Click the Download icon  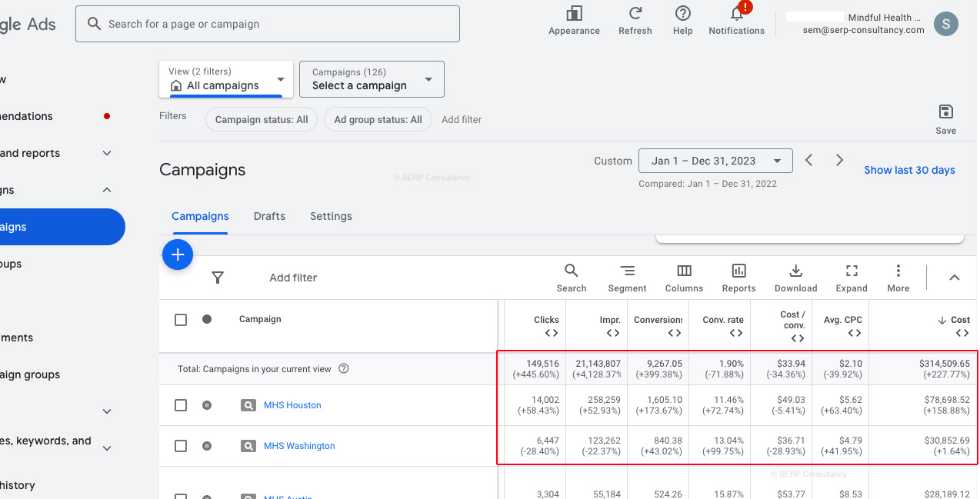(x=795, y=271)
